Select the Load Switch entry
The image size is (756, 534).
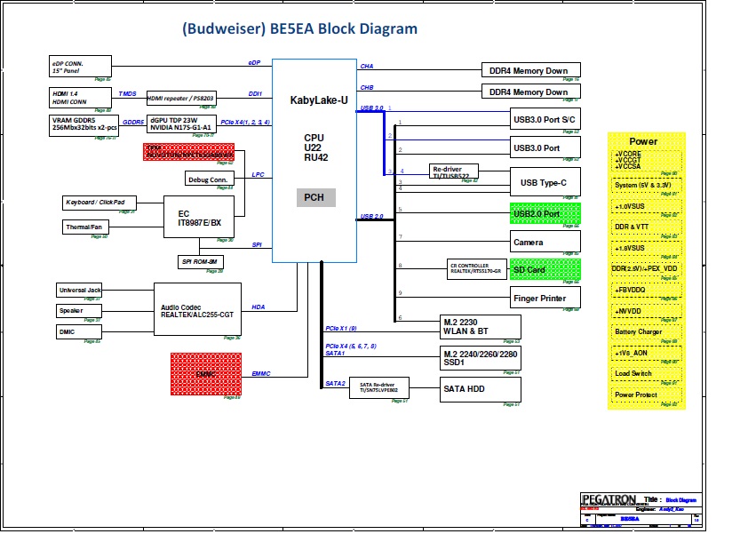pos(647,374)
